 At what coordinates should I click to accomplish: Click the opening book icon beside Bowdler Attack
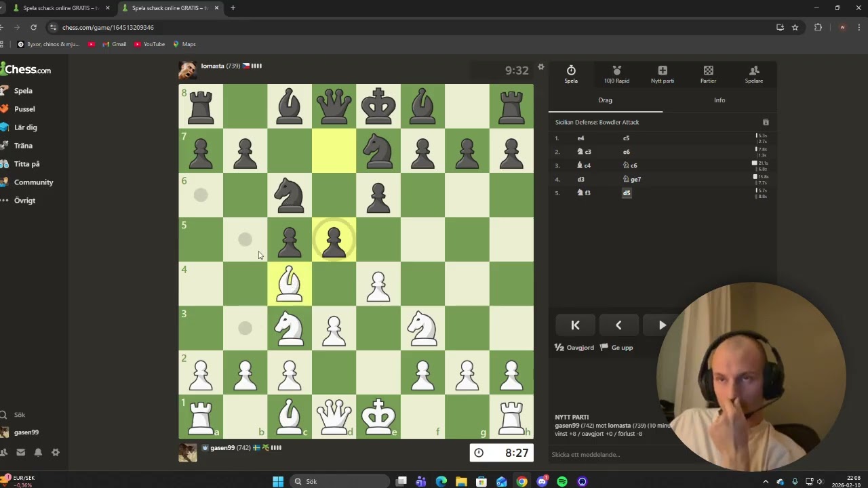[766, 123]
